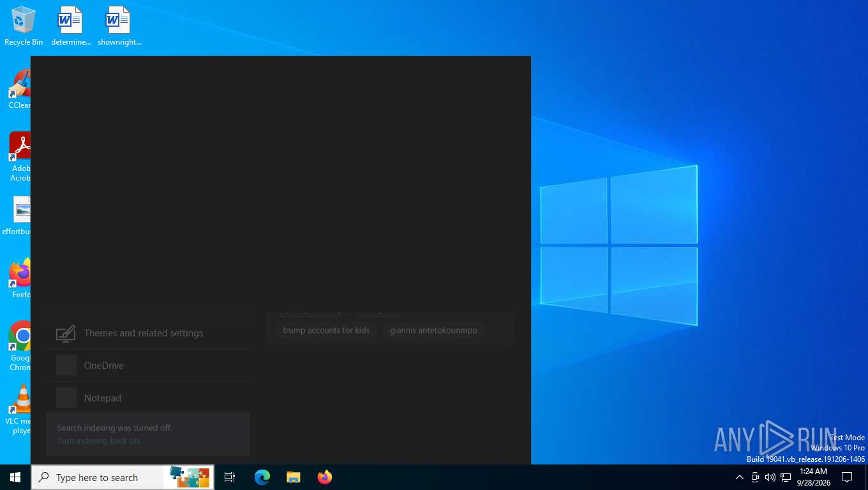The width and height of the screenshot is (868, 490).
Task: Click the Meet Now tray icon
Action: coord(755,477)
